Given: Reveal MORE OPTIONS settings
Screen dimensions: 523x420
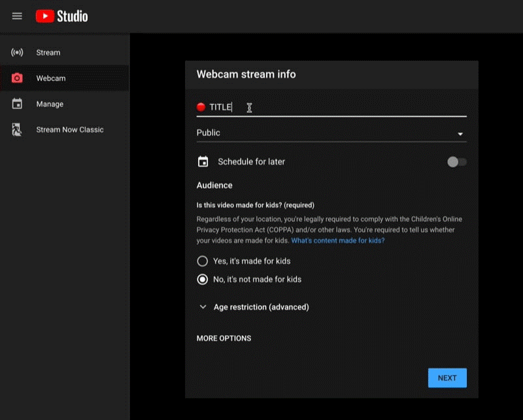Looking at the screenshot, I should 224,338.
